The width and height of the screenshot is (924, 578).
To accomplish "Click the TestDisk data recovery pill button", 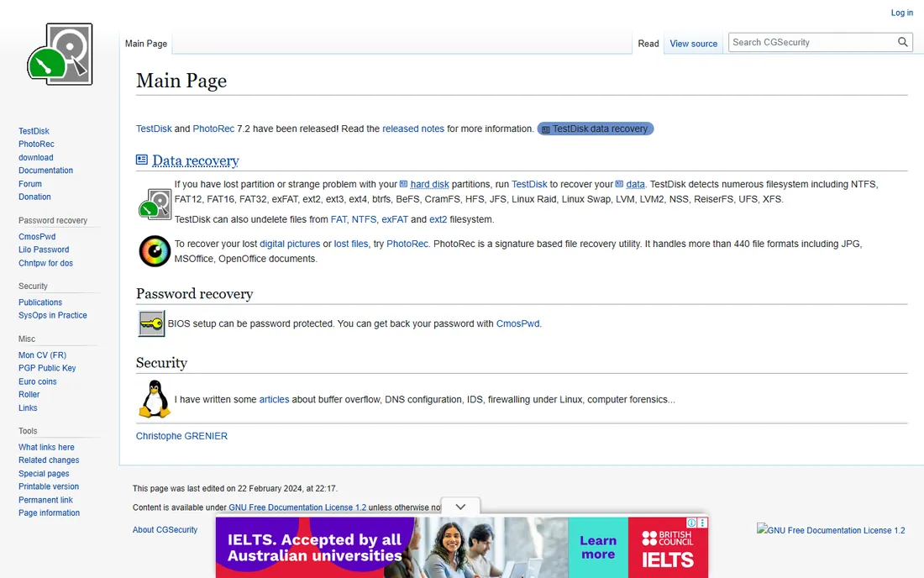I will (x=596, y=129).
